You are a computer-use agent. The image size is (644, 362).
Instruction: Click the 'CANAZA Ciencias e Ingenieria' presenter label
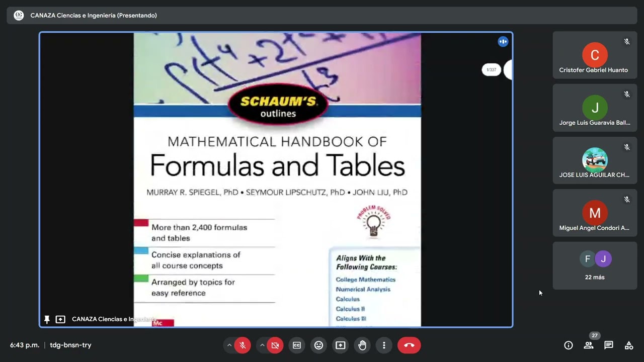(x=114, y=319)
